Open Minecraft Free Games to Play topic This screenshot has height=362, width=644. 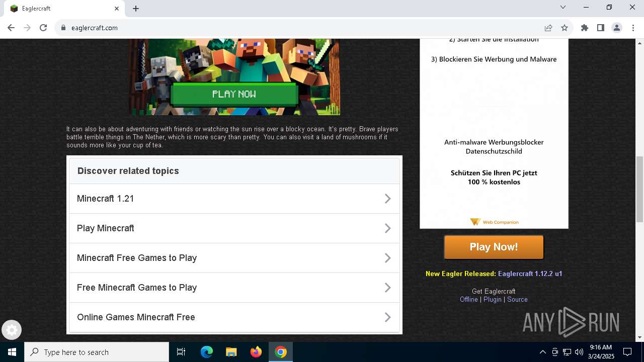coord(234,258)
